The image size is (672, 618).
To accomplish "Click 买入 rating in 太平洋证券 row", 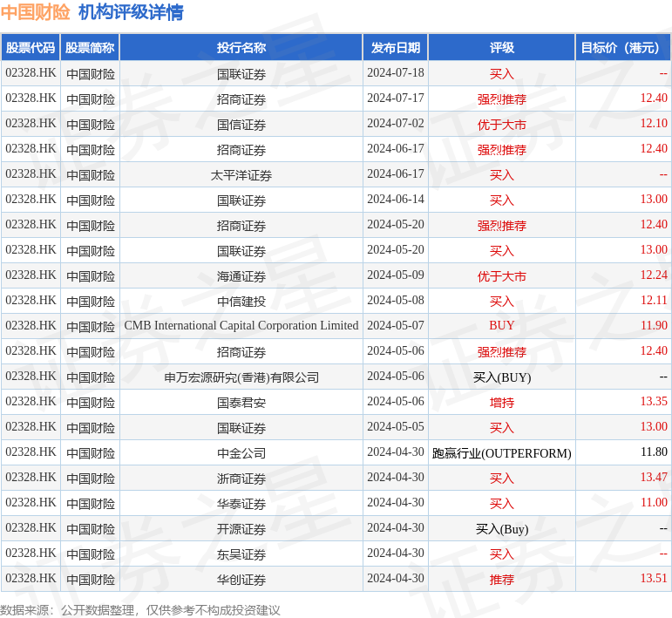I will coord(502,175).
